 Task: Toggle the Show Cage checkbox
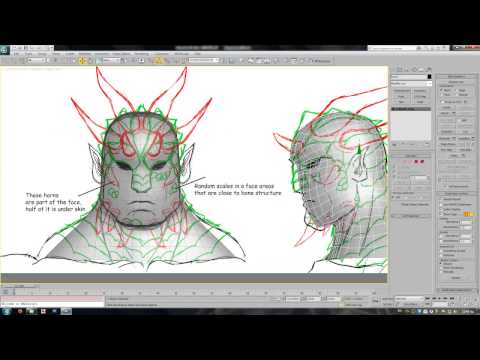point(441,214)
